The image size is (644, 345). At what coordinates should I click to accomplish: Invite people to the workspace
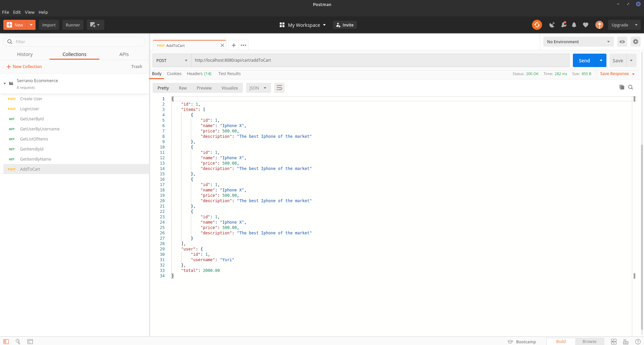point(345,25)
